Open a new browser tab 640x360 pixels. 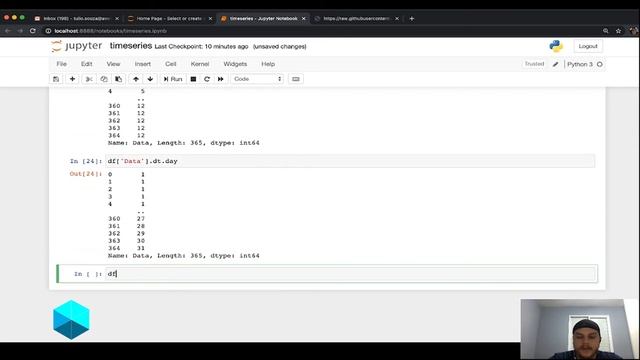(x=411, y=18)
